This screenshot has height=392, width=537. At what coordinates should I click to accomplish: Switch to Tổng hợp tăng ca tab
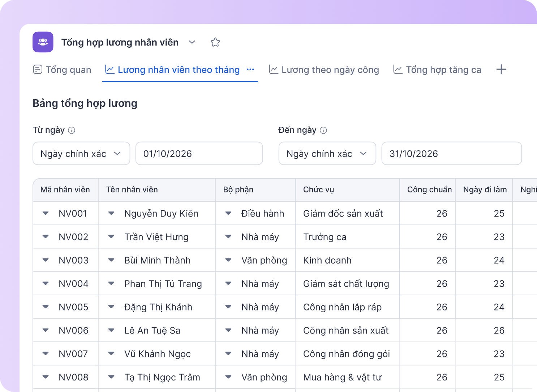coord(437,70)
